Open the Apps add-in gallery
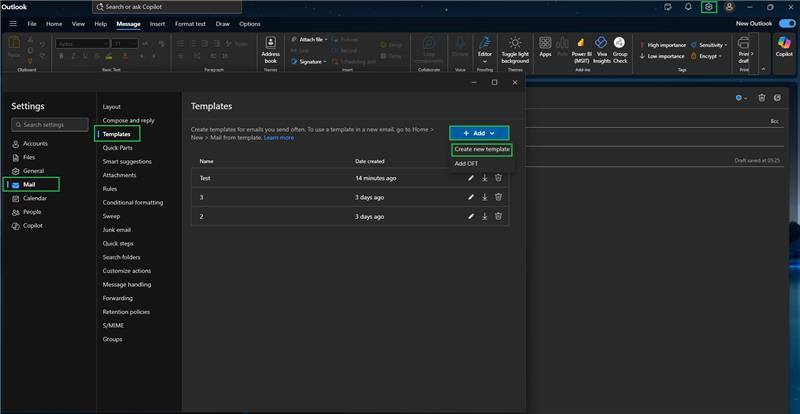The image size is (800, 414). (545, 47)
